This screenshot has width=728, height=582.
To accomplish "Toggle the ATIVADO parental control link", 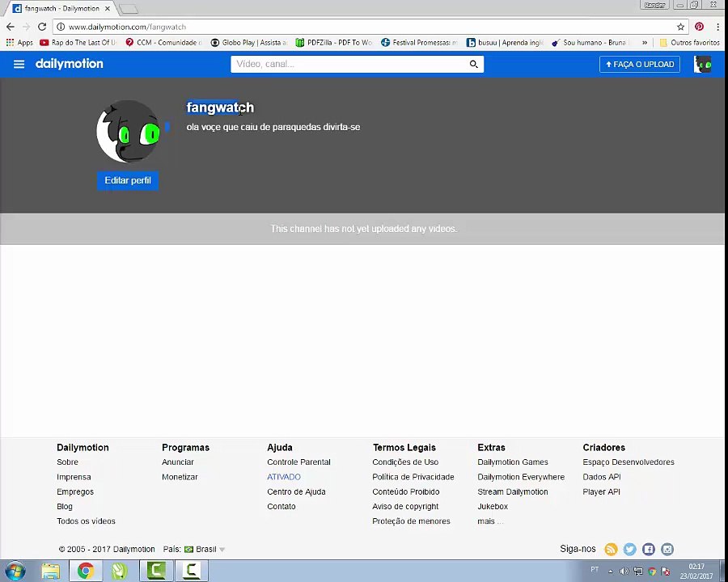I will point(284,477).
